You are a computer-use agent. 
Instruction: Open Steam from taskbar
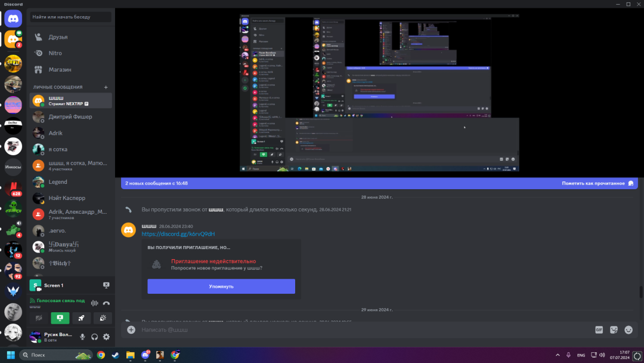[116, 355]
